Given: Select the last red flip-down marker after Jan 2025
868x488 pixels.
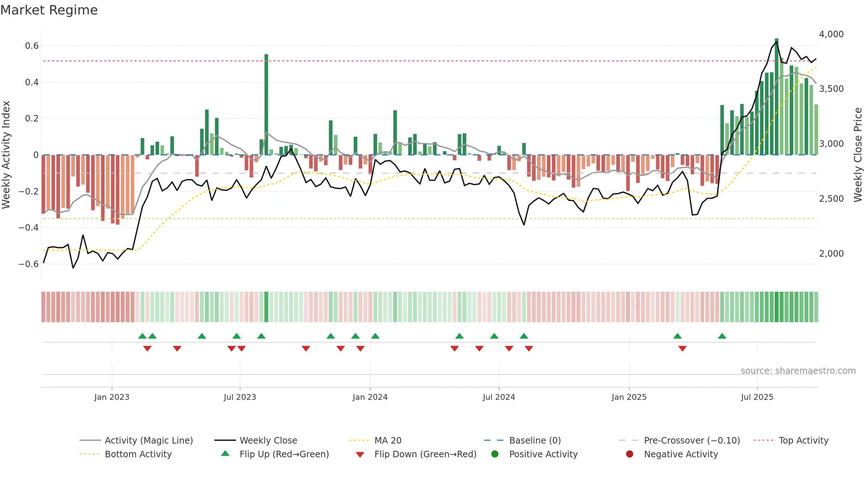Looking at the screenshot, I should [x=682, y=348].
